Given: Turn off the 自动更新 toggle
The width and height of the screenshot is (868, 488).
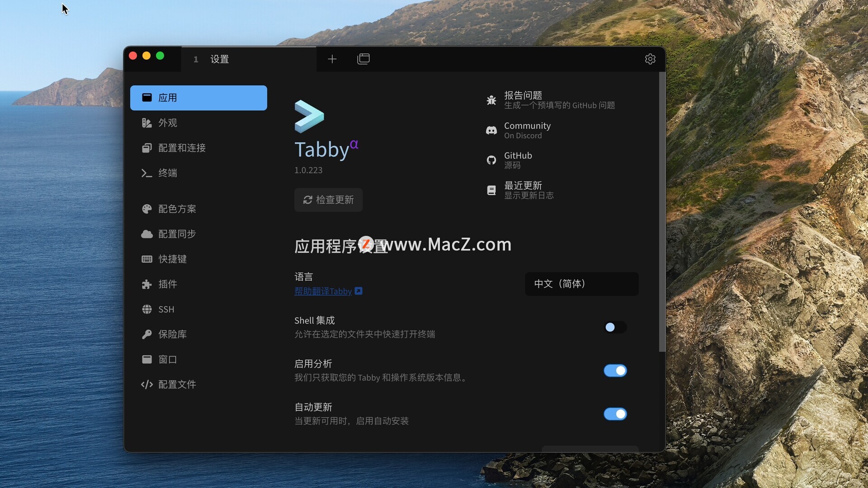Looking at the screenshot, I should (615, 414).
